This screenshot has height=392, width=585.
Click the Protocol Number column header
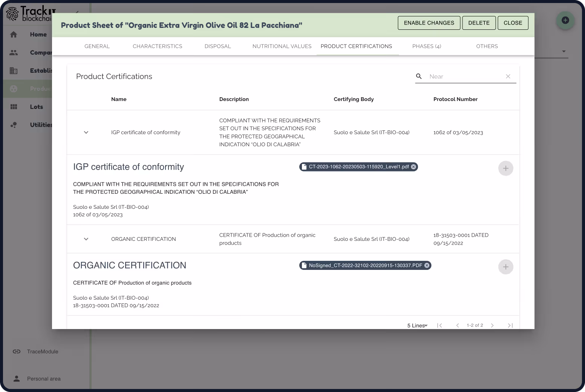coord(455,99)
